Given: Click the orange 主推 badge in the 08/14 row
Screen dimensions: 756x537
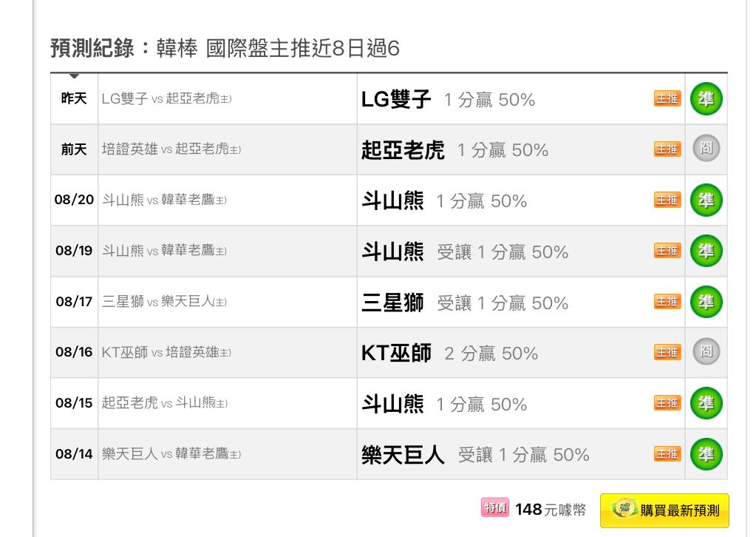Looking at the screenshot, I should [667, 454].
